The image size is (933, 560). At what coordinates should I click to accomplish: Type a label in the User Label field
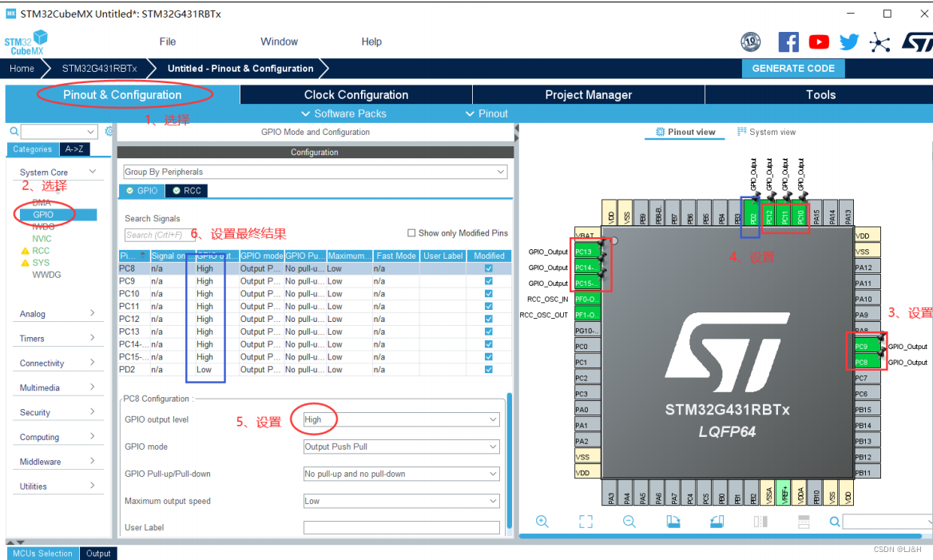tap(401, 526)
